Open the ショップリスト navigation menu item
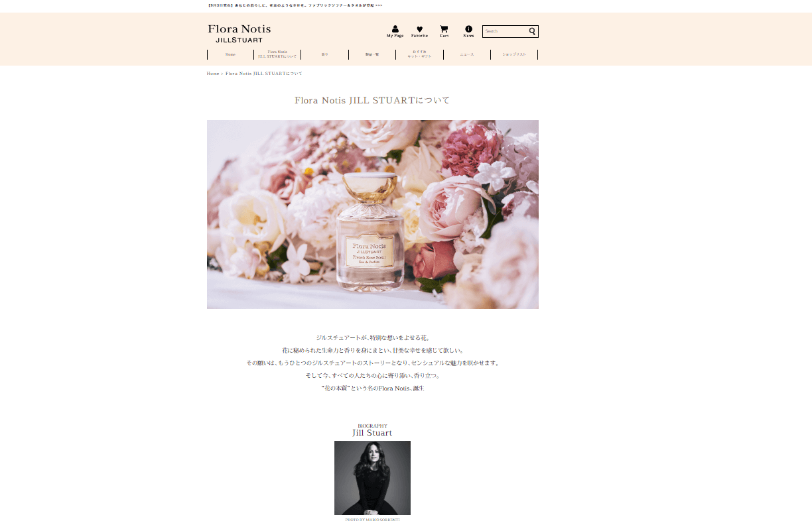812x531 pixels. pos(514,54)
